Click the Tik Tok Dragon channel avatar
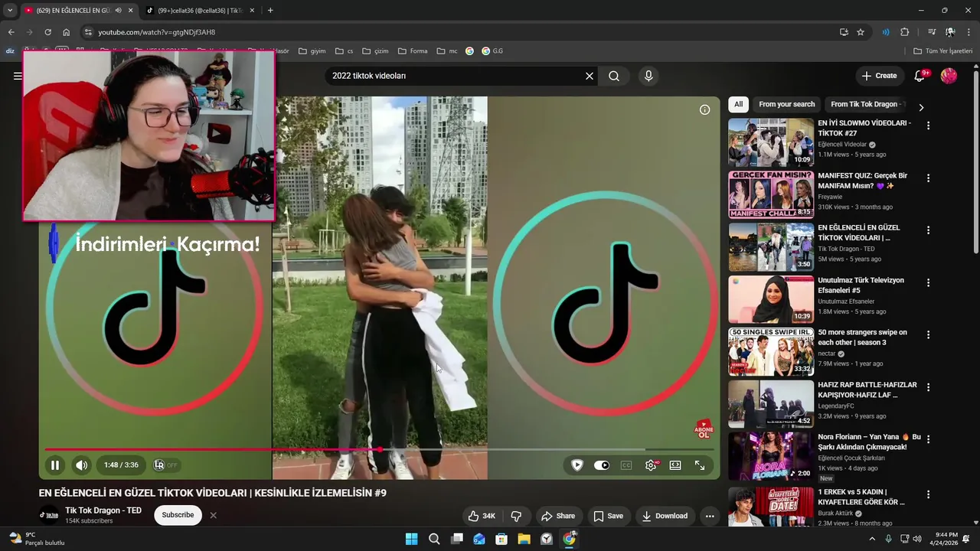 49,515
